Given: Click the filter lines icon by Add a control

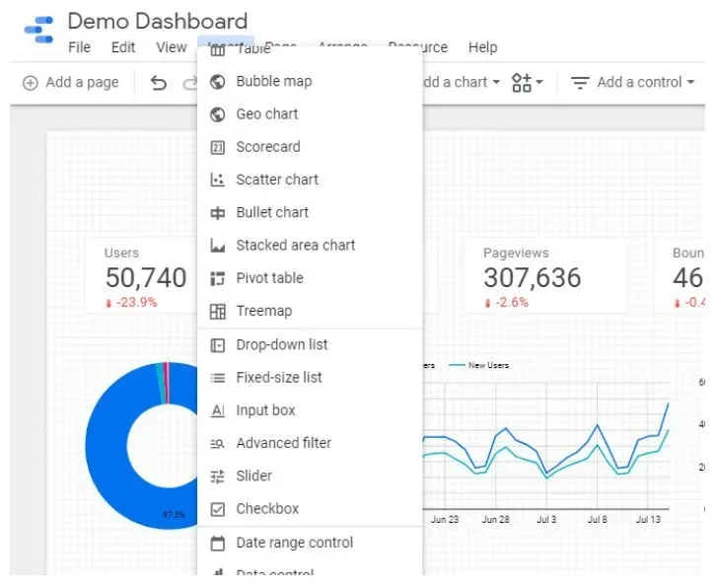Looking at the screenshot, I should [x=580, y=83].
